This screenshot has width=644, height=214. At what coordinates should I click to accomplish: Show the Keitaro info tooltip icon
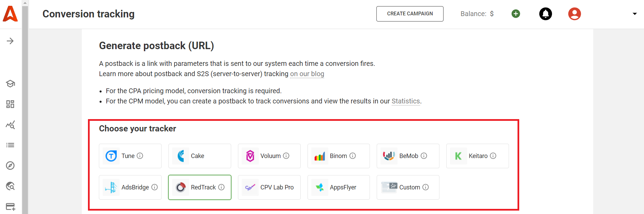coord(493,156)
